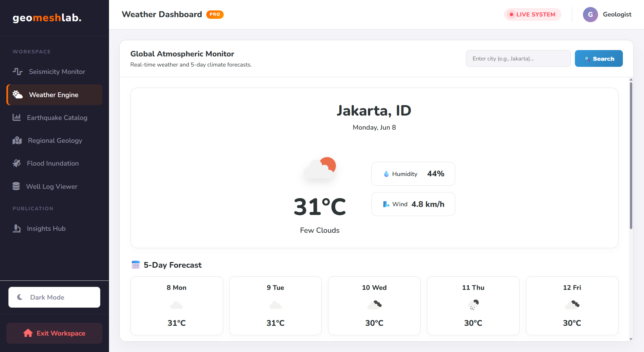The height and width of the screenshot is (352, 644).
Task: Click the cloud icon on 9 Tue card
Action: tap(276, 305)
